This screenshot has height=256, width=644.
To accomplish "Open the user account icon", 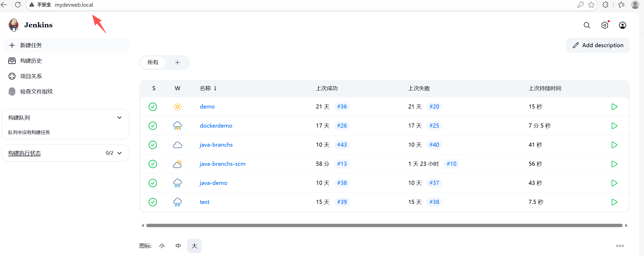I will (x=622, y=25).
